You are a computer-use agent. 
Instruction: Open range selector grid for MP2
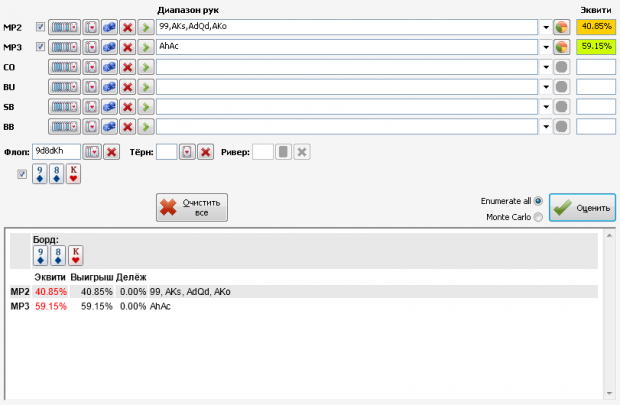64,27
